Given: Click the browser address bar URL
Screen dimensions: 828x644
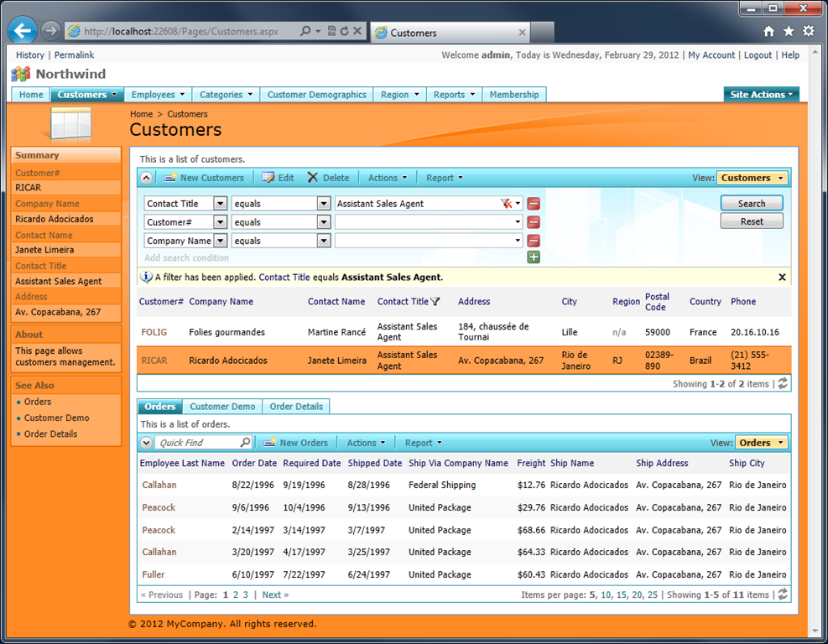Looking at the screenshot, I should [181, 31].
